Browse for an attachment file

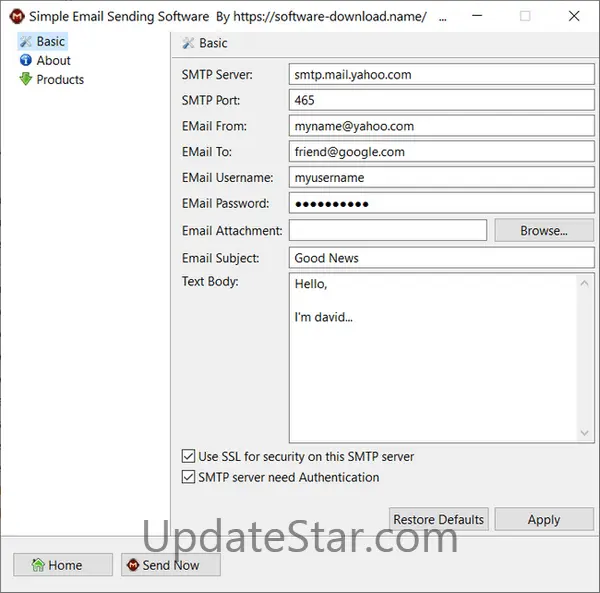(x=544, y=230)
